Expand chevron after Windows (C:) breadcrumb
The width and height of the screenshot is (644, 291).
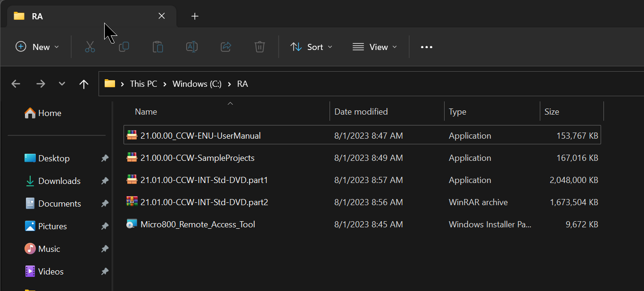tap(229, 84)
